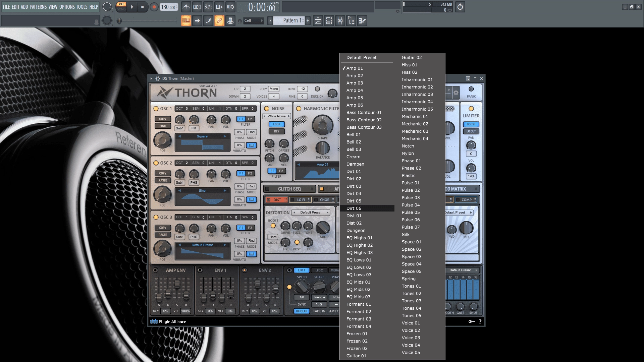The height and width of the screenshot is (362, 644).
Task: Toggle OSC 3 power LED
Action: 156,217
